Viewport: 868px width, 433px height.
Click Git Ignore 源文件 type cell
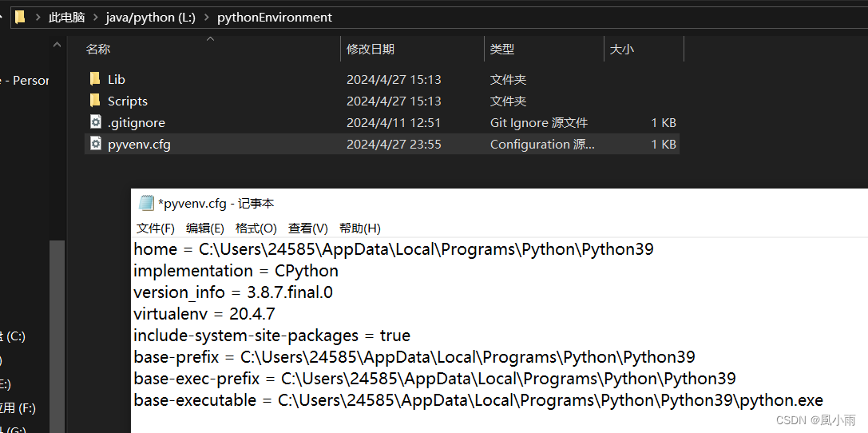coord(539,122)
